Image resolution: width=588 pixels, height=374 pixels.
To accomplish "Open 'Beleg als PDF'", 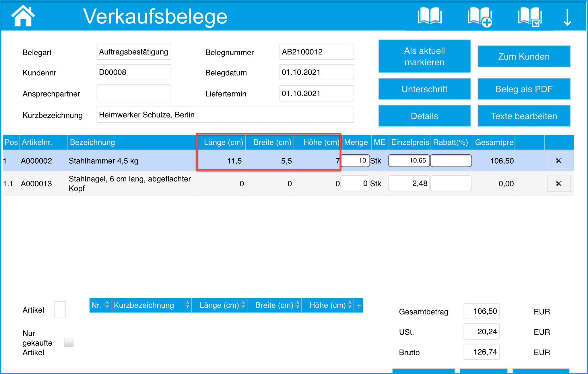I will [524, 89].
